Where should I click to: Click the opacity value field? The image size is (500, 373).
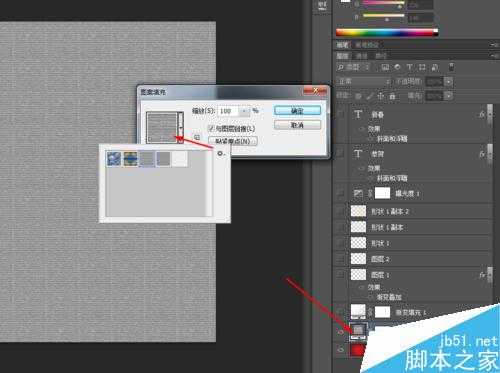click(435, 82)
